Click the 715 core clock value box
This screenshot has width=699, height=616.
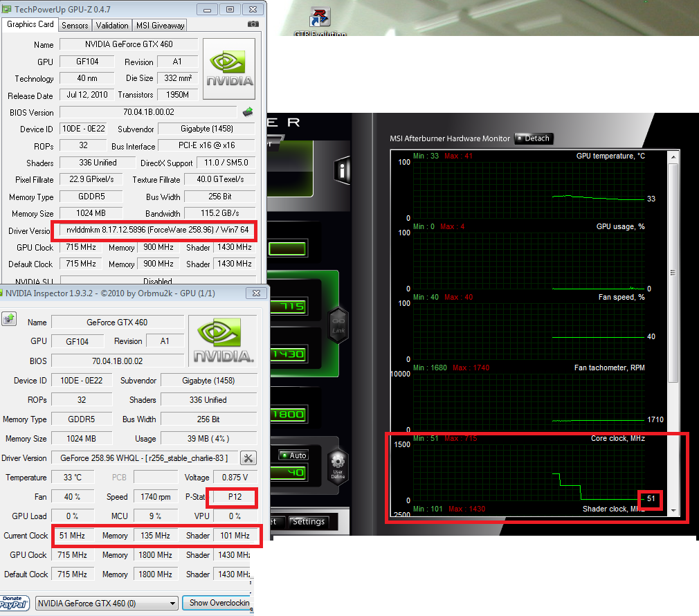288,306
